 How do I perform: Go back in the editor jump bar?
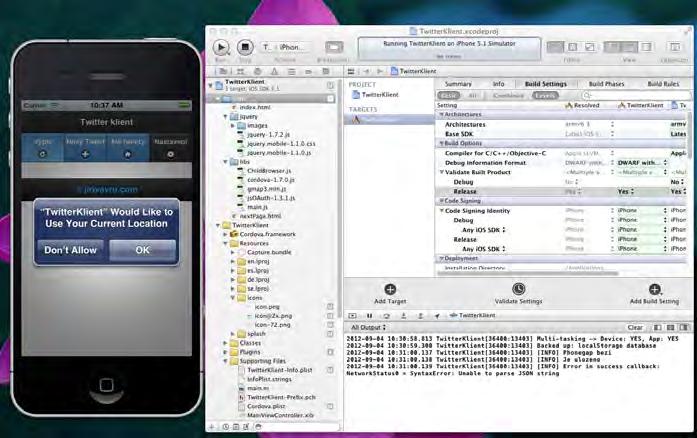click(366, 71)
